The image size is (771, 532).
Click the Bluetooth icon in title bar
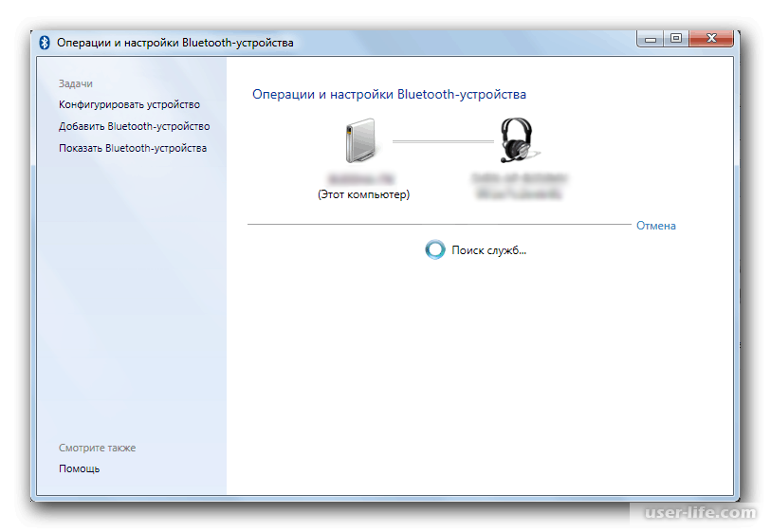coord(45,43)
